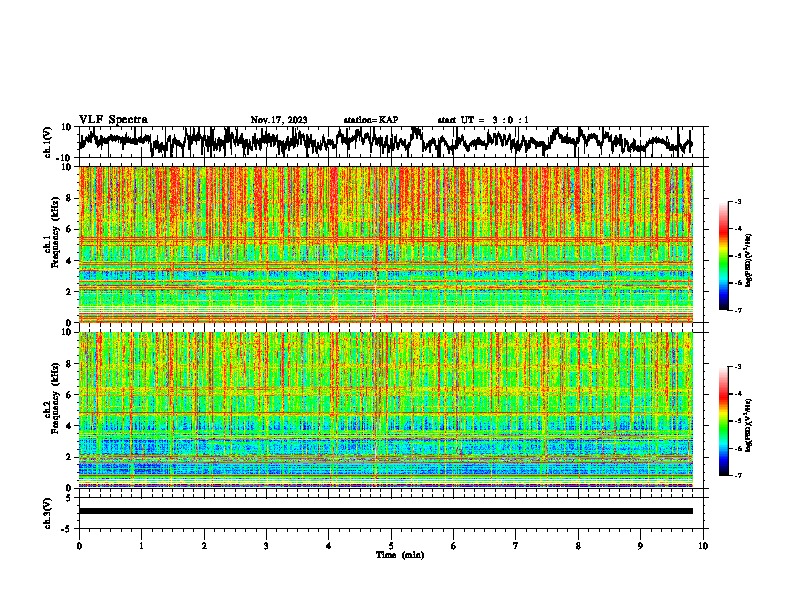Screen dimensions: 792x612
Task: Click the 'station=KAP' label
Action: (371, 120)
